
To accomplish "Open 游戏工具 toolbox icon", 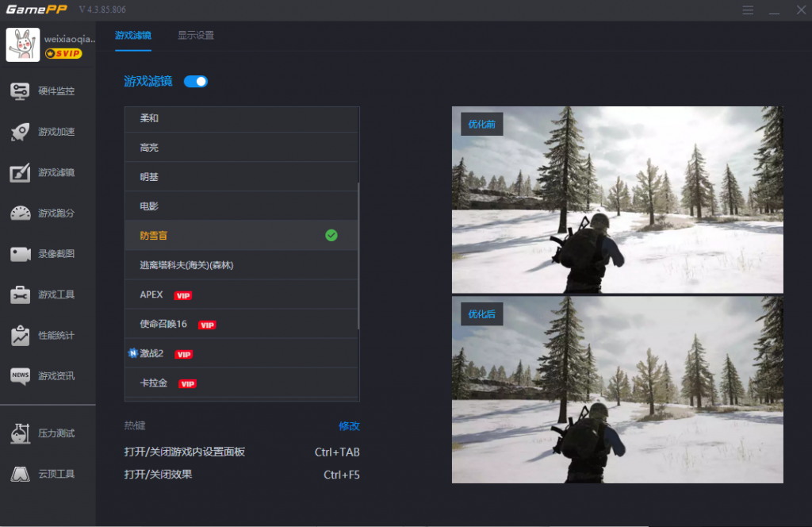I will [20, 294].
